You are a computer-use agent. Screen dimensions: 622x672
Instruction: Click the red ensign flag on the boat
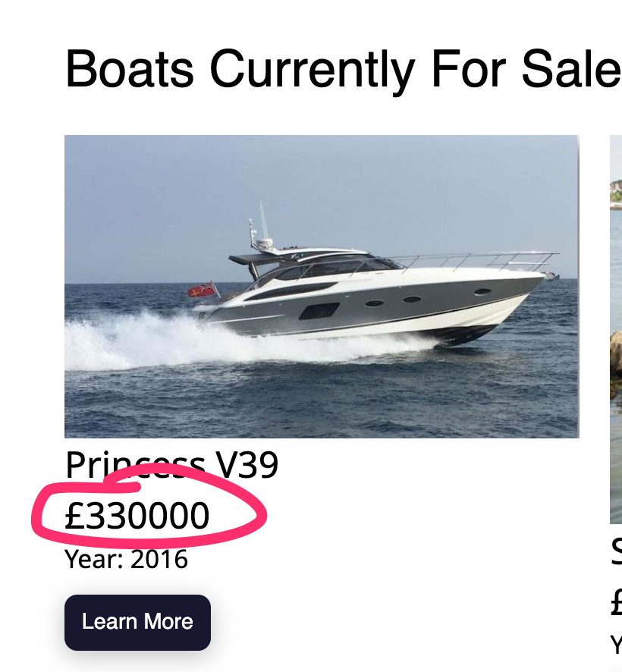click(x=203, y=290)
